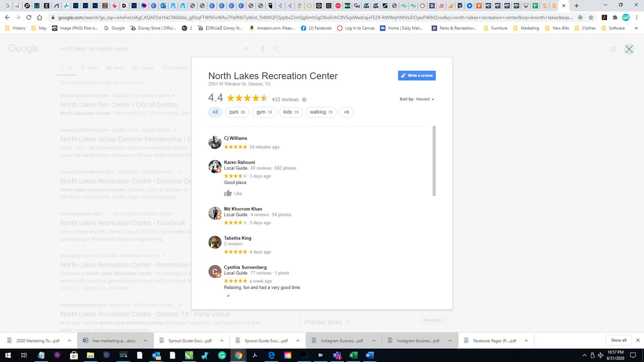
Task: Open the Extensions puzzle icon
Action: (x=615, y=17)
